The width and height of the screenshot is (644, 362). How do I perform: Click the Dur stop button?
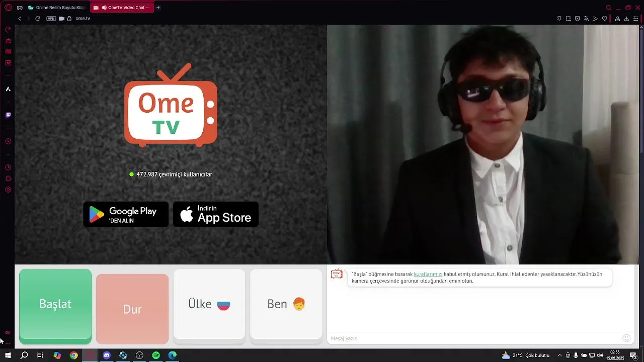coord(132,309)
